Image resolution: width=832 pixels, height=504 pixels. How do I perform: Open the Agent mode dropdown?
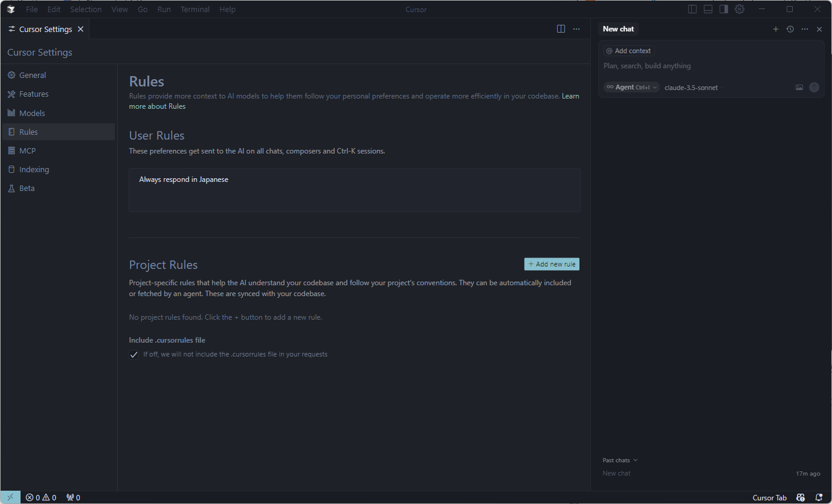click(x=631, y=88)
